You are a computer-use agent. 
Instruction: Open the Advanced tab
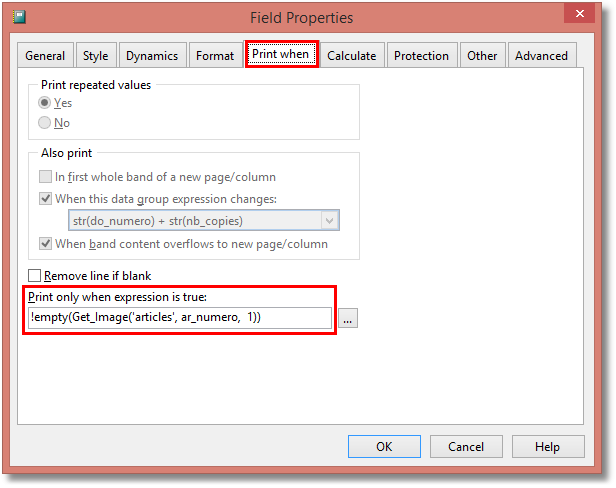[541, 56]
